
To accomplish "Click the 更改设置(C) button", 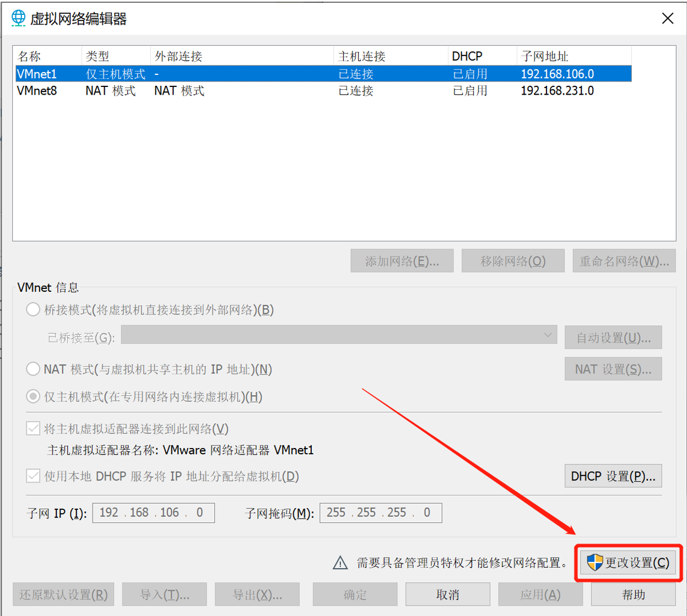I will pos(628,563).
